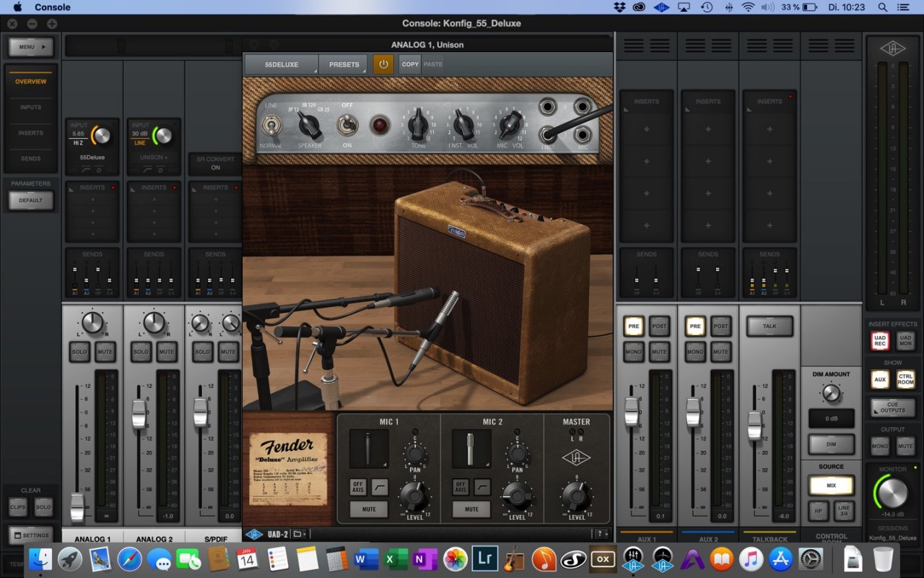
Task: Switch to the INPUTS view
Action: (30, 107)
